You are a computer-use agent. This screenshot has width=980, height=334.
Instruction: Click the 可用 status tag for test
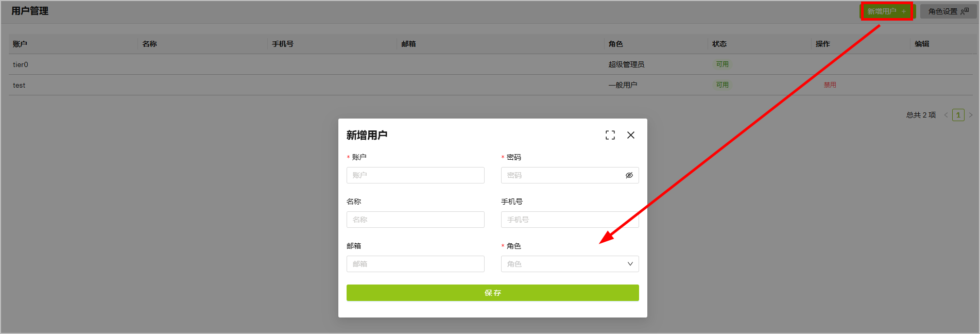(722, 85)
